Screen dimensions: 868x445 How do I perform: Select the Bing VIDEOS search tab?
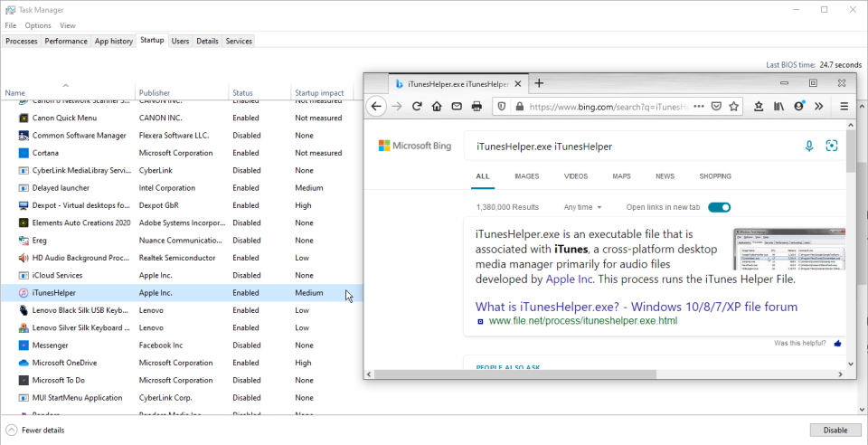(576, 176)
